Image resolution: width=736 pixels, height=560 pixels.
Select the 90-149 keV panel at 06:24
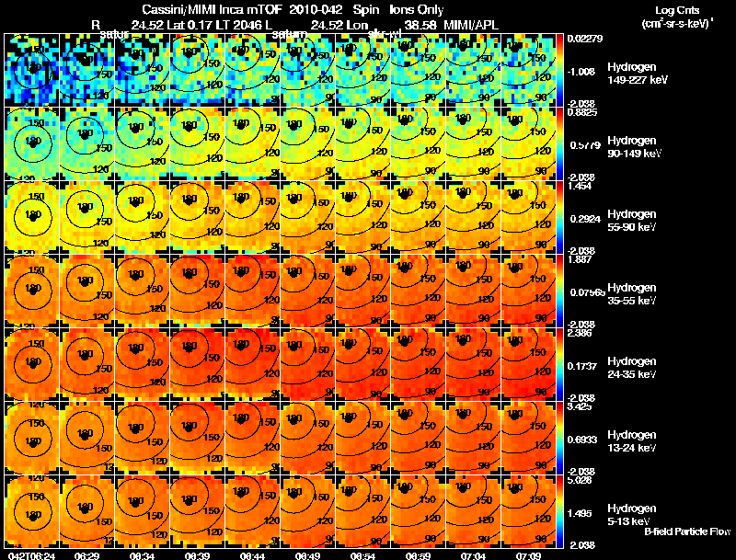[31, 144]
